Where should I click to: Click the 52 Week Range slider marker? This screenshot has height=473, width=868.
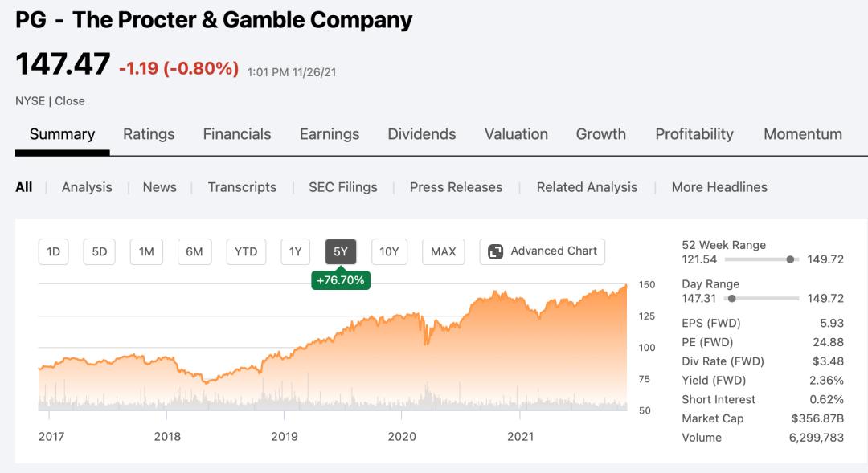coord(790,259)
